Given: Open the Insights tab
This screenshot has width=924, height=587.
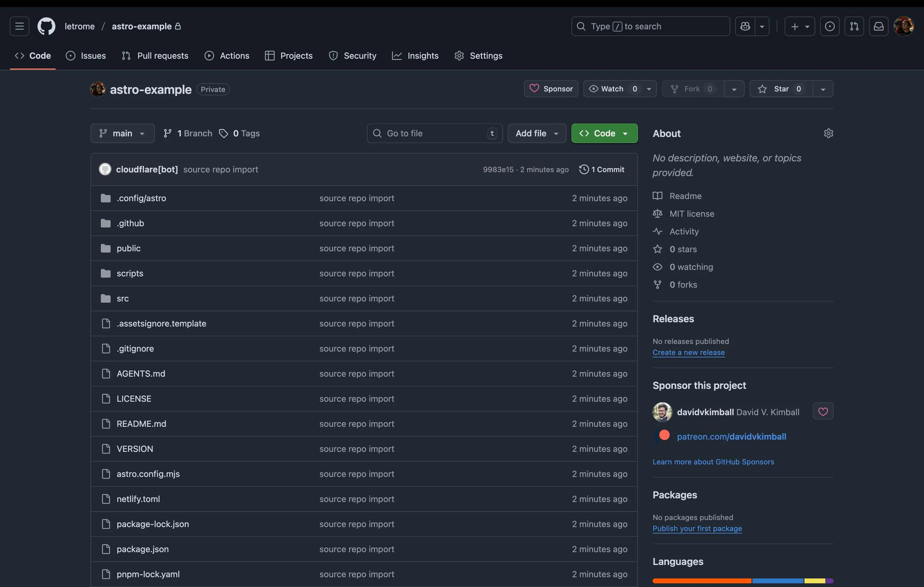Looking at the screenshot, I should 415,56.
